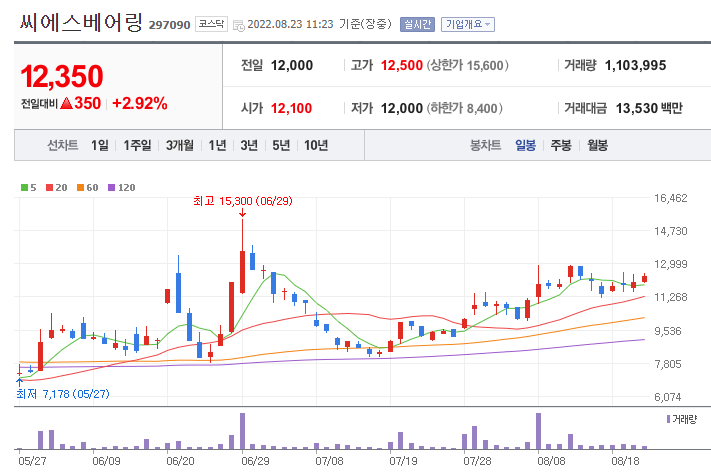Switch to the 월봉 monthly candle chart

(x=597, y=146)
